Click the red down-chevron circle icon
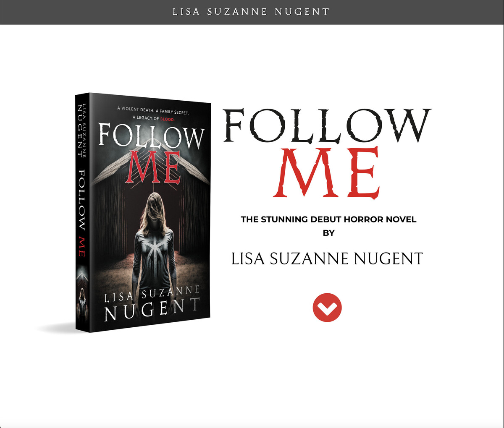This screenshot has height=428, width=504. (x=327, y=308)
